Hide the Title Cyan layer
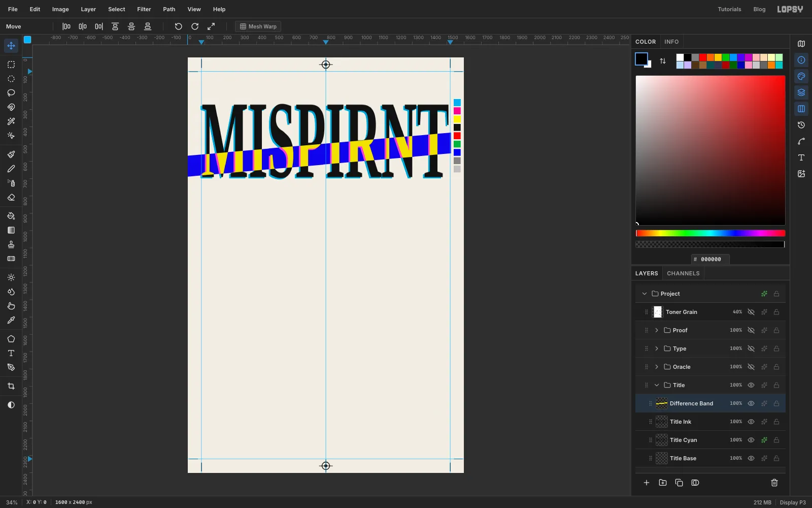 tap(751, 440)
